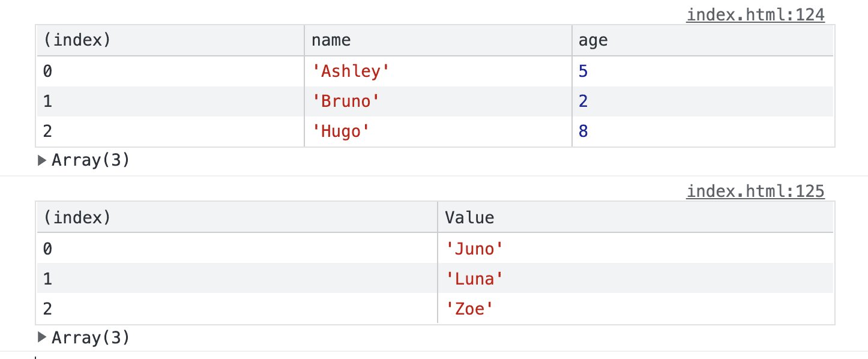Click the first table's (index) header
The image size is (868, 359).
[x=170, y=41]
